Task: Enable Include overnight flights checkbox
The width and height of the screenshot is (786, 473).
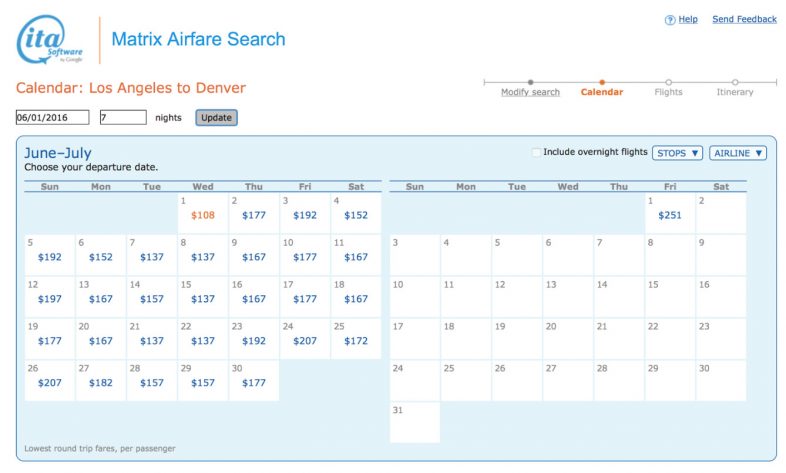Action: click(537, 153)
